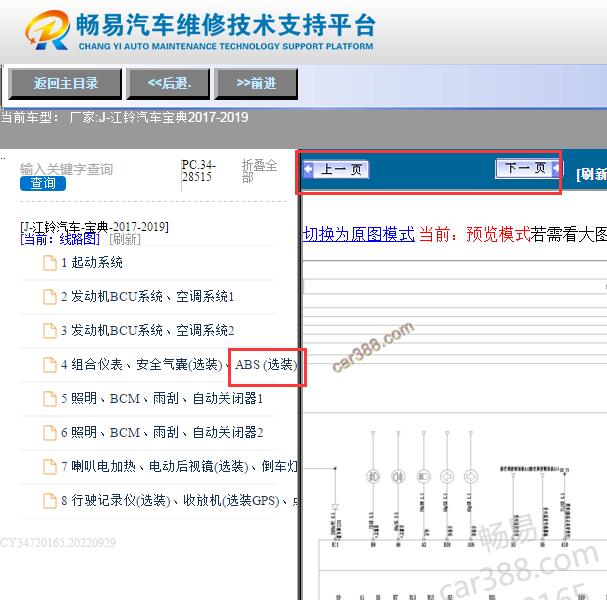Click the 当前：预览模式 status text
The width and height of the screenshot is (607, 600).
pyautogui.click(x=474, y=234)
